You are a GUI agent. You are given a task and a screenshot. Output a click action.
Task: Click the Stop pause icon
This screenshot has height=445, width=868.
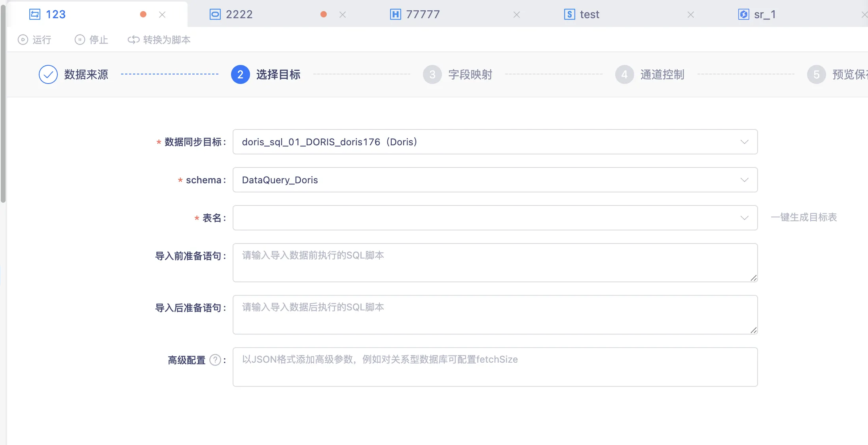[x=80, y=40]
